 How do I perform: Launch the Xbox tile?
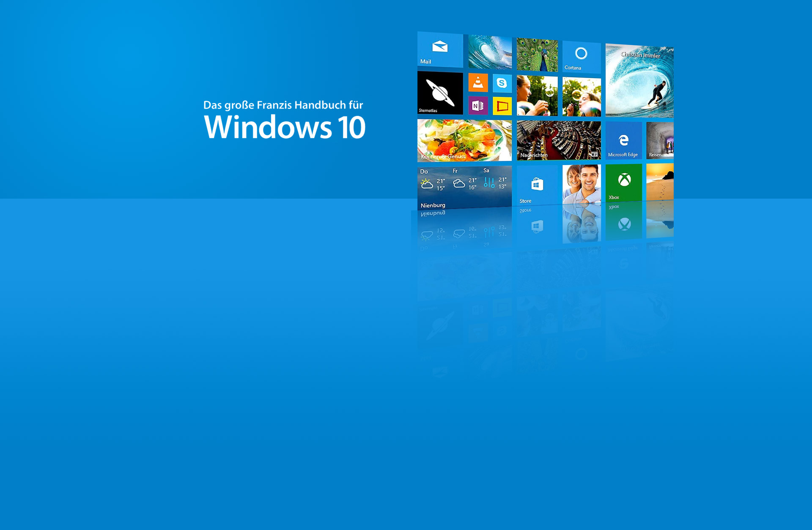(623, 182)
